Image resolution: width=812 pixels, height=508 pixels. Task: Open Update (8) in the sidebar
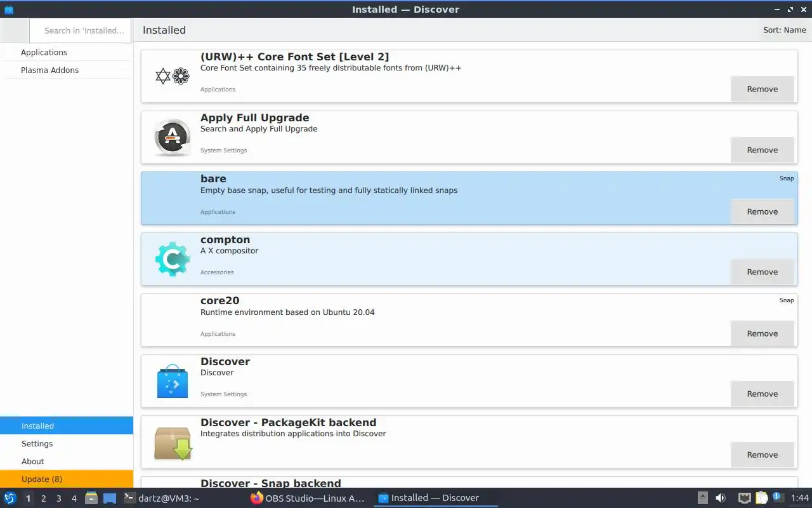(67, 479)
